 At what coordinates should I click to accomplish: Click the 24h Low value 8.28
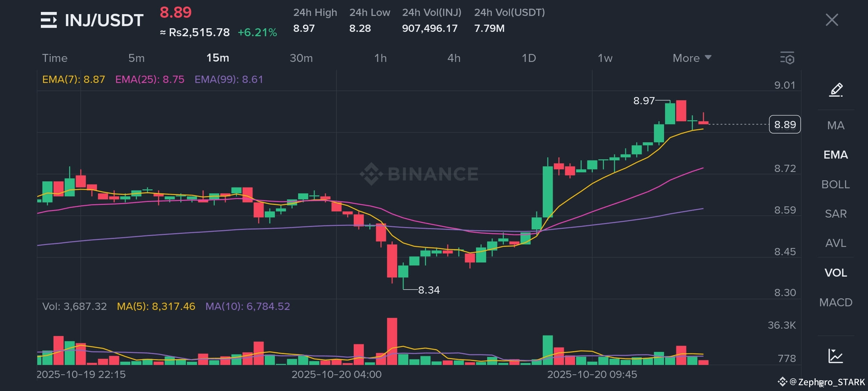point(360,28)
